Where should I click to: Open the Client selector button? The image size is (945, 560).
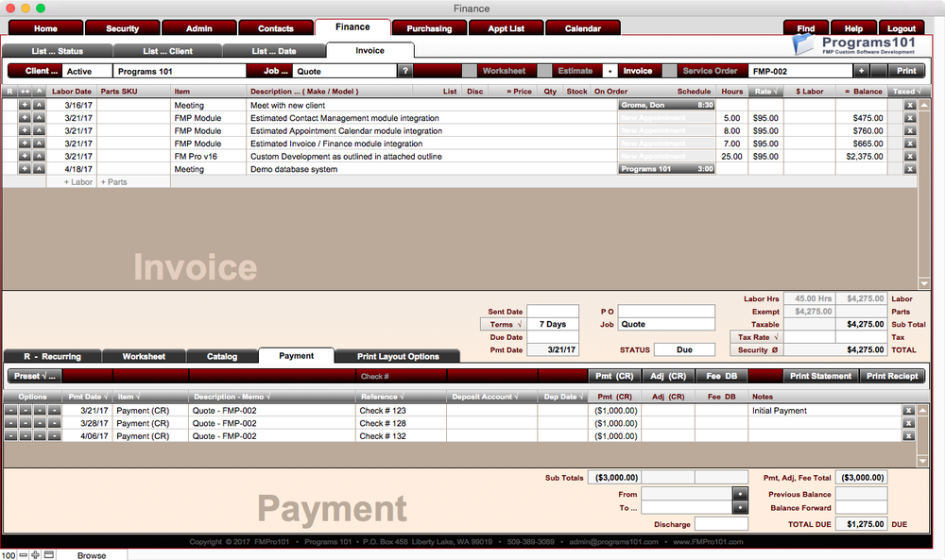(35, 71)
